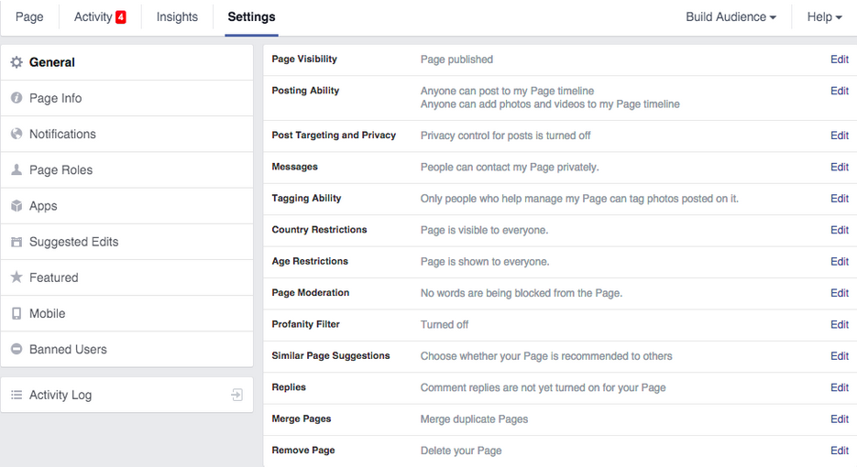Image resolution: width=868 pixels, height=467 pixels.
Task: Click the Suggested Edits icon
Action: click(16, 242)
